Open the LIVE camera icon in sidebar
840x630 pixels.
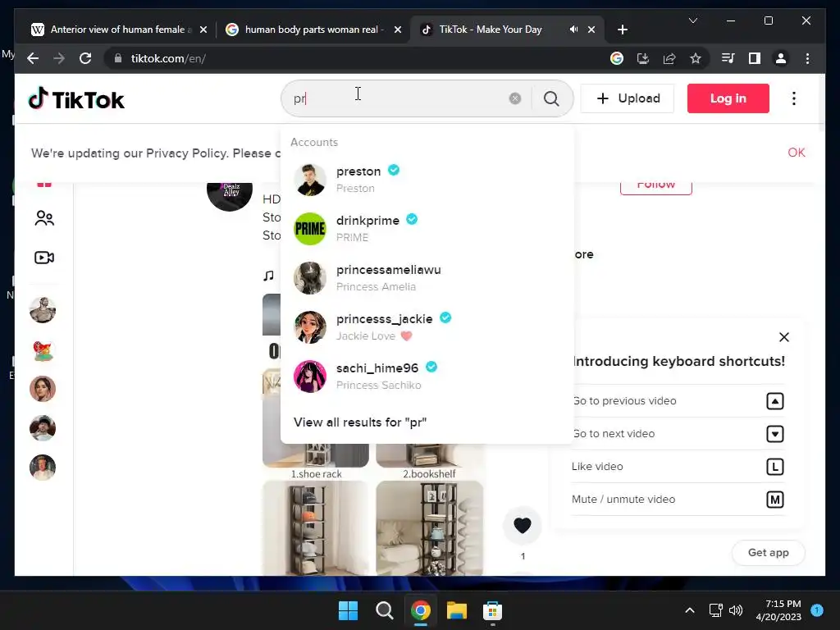[x=44, y=258]
